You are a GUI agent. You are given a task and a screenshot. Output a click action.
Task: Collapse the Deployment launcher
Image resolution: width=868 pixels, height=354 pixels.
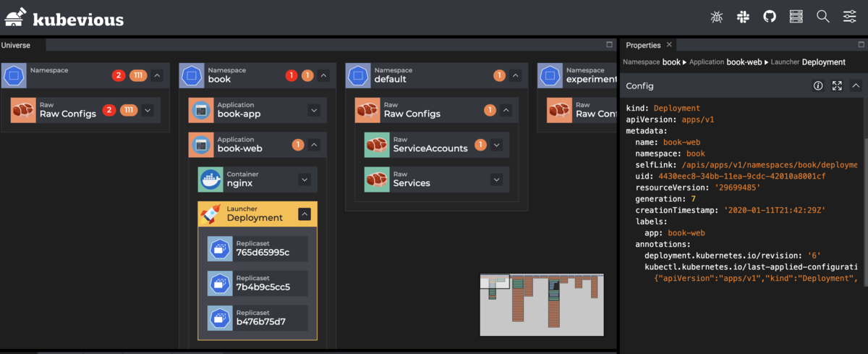coord(305,214)
